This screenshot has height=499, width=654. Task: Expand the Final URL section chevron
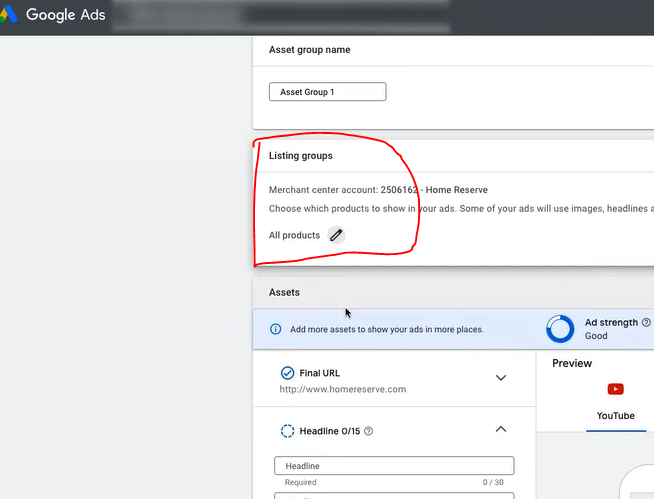point(501,378)
